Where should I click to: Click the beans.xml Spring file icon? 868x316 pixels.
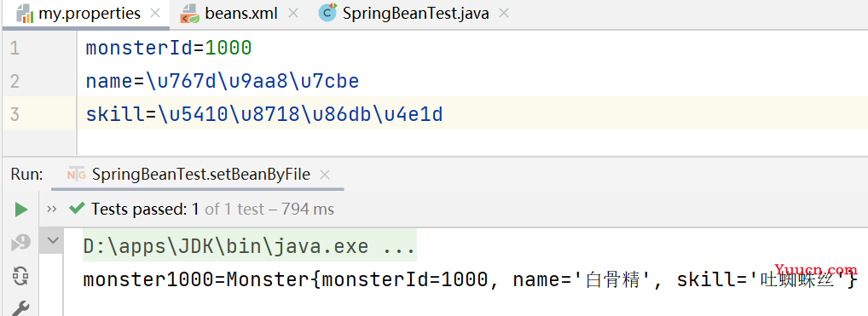(x=190, y=14)
